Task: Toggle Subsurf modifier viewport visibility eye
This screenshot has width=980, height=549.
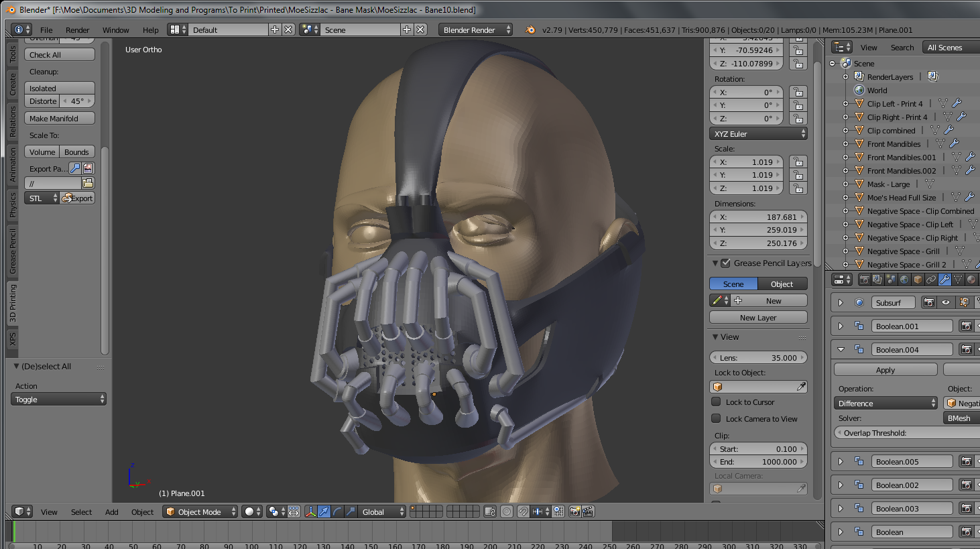Action: pyautogui.click(x=946, y=302)
